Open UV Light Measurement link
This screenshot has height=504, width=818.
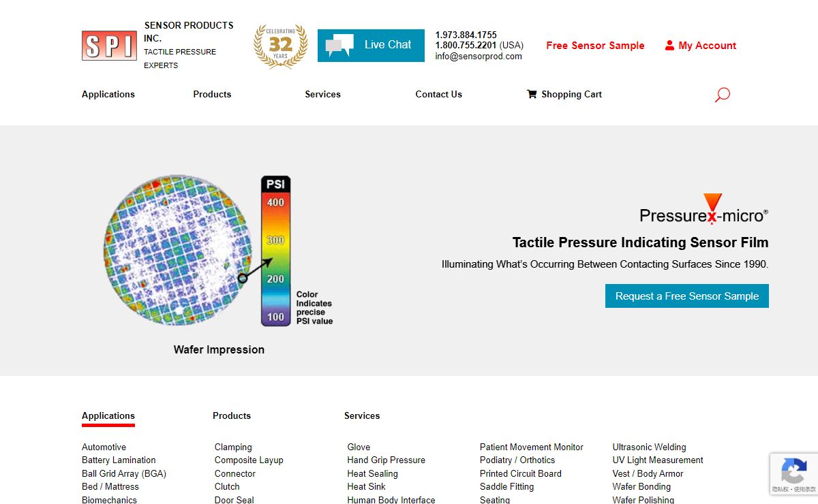click(x=658, y=460)
